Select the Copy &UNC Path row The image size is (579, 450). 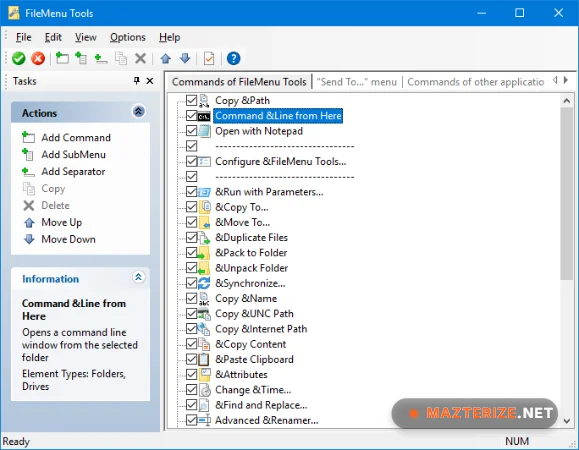coord(254,314)
